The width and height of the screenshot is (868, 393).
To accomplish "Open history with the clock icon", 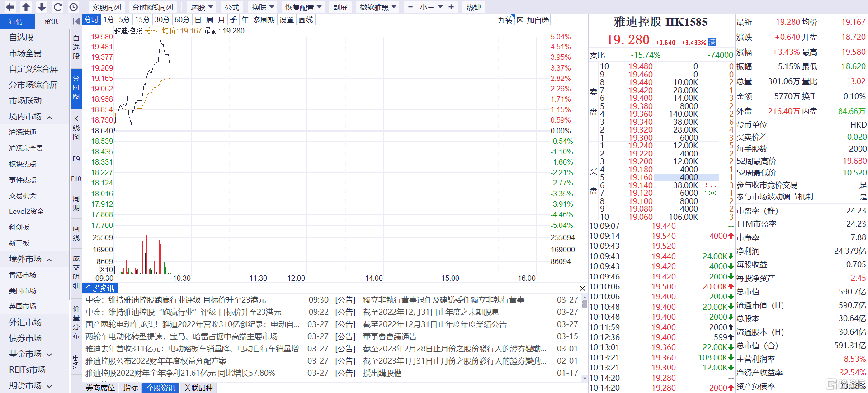I will point(74,7).
